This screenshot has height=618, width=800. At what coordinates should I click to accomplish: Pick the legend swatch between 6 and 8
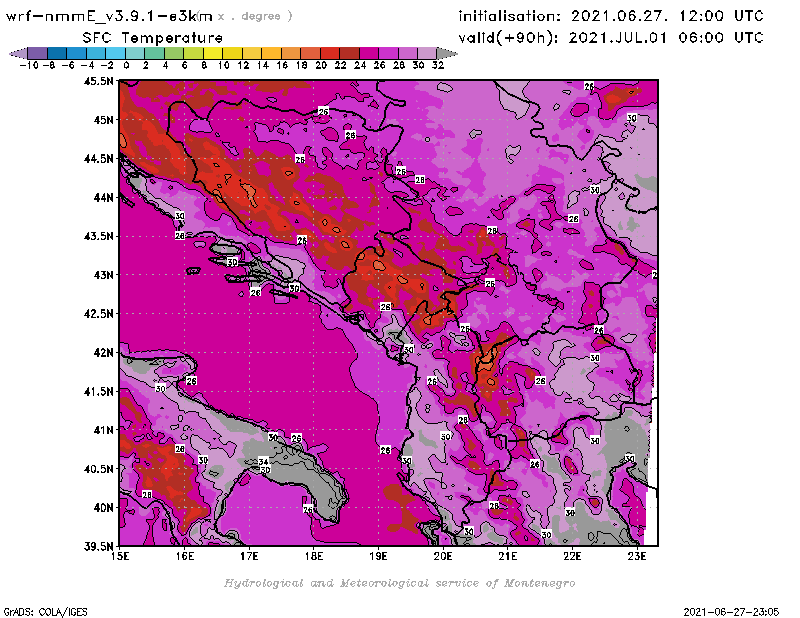coord(193,53)
